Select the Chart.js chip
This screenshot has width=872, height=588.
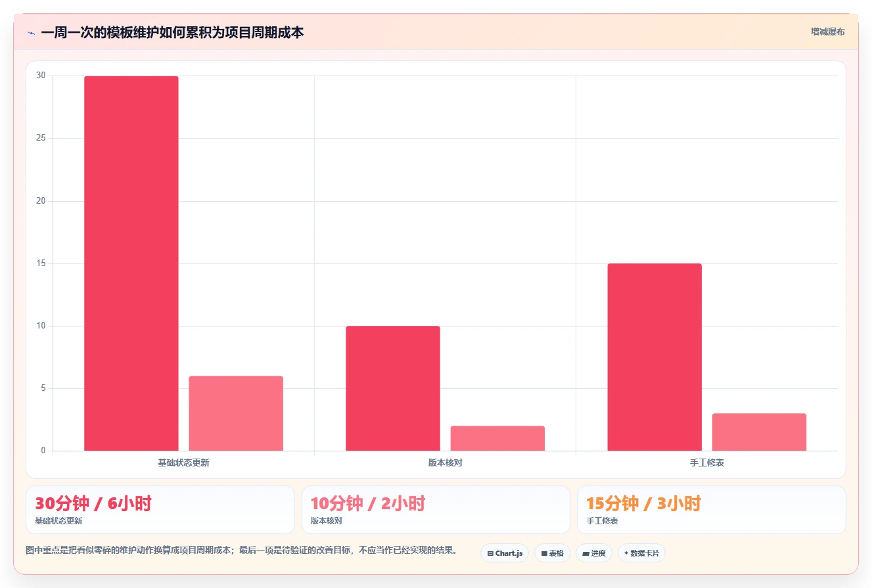pyautogui.click(x=505, y=553)
